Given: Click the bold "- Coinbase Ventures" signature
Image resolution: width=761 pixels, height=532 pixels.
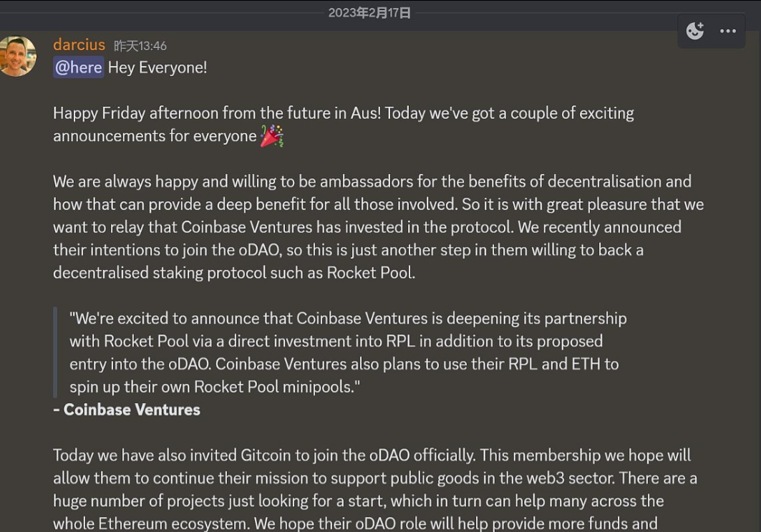Looking at the screenshot, I should pyautogui.click(x=127, y=410).
